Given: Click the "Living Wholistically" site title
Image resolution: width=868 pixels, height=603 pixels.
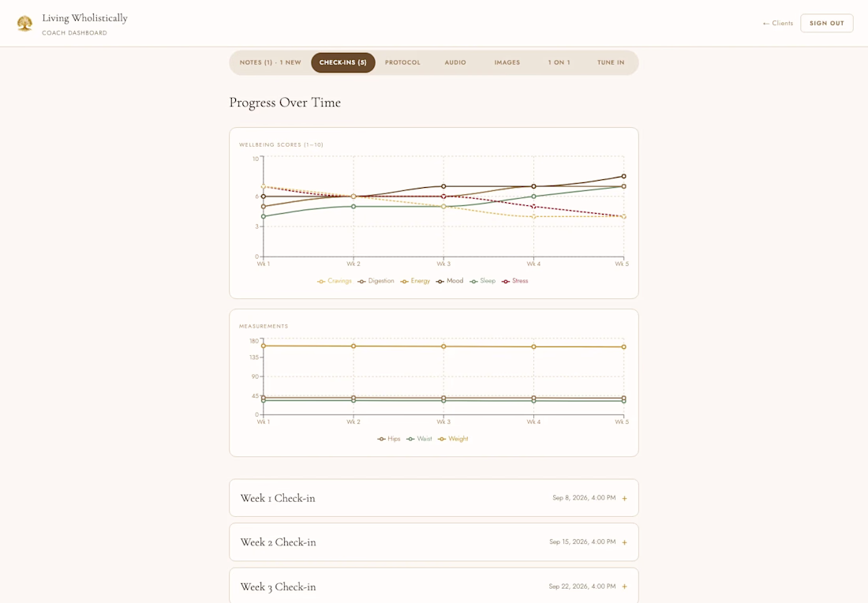Looking at the screenshot, I should [x=84, y=18].
